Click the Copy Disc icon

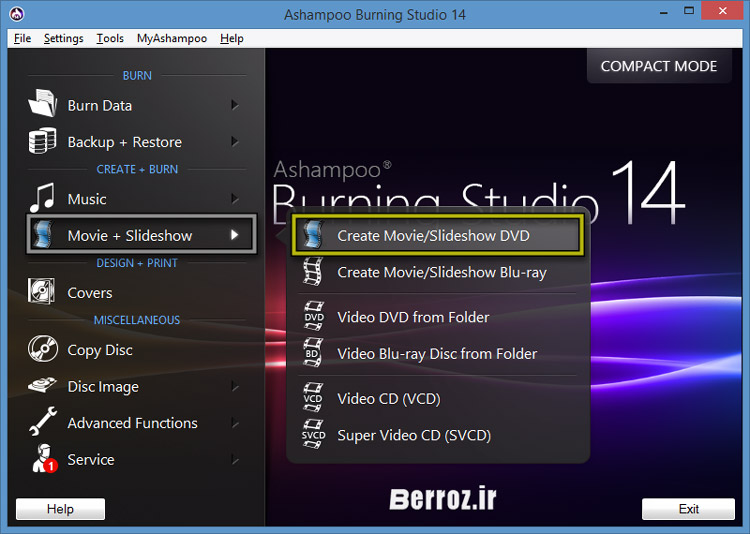coord(43,350)
